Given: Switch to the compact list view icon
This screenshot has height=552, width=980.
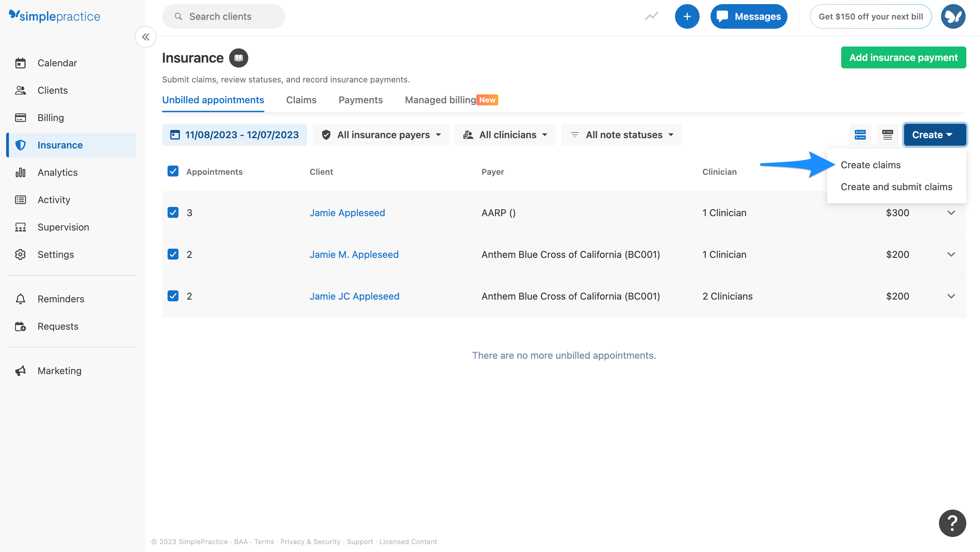Looking at the screenshot, I should [x=888, y=135].
